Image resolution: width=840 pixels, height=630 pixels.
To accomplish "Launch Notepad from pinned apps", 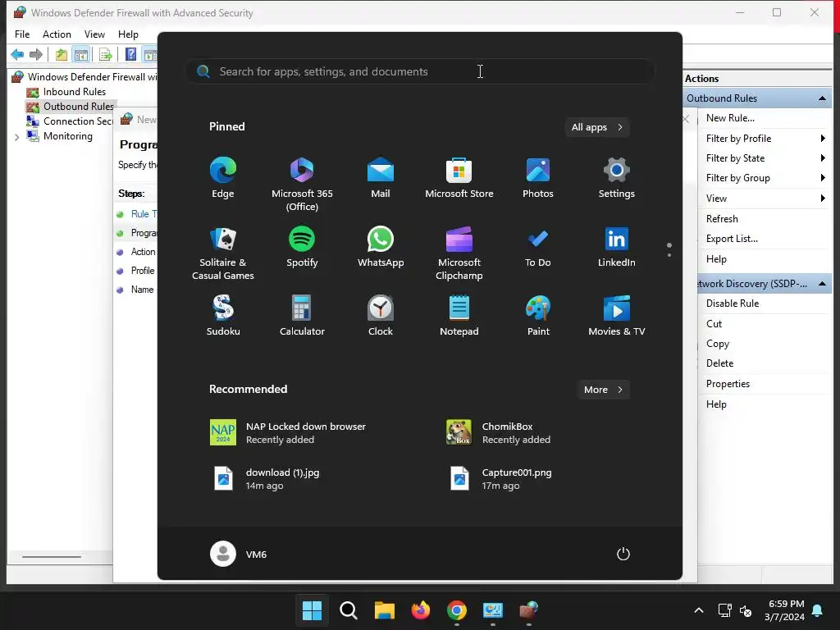I will pyautogui.click(x=459, y=316).
